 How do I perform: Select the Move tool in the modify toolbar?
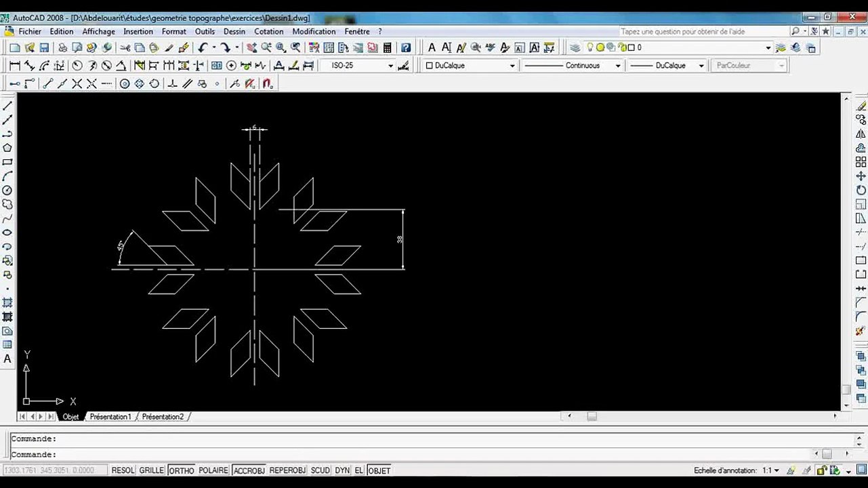click(x=861, y=176)
